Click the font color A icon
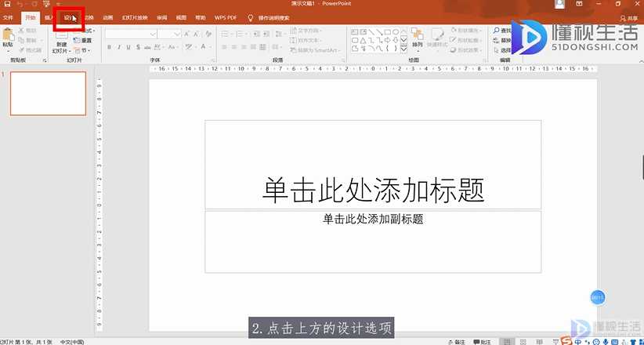This screenshot has height=345, width=644. tap(203, 47)
